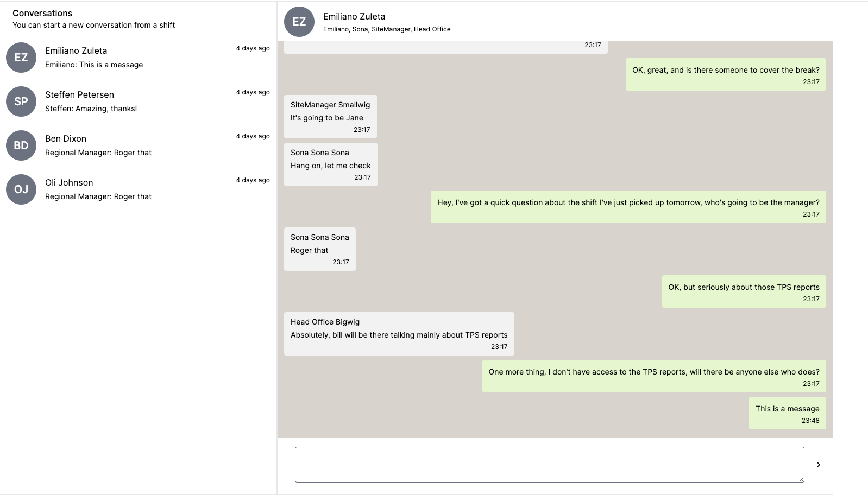
Task: Click the SiteManager Smallwig 'Jane' message
Action: (330, 117)
